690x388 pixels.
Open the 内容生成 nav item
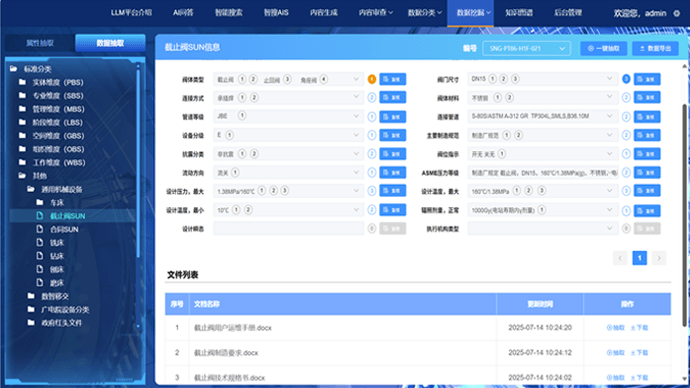(x=323, y=13)
